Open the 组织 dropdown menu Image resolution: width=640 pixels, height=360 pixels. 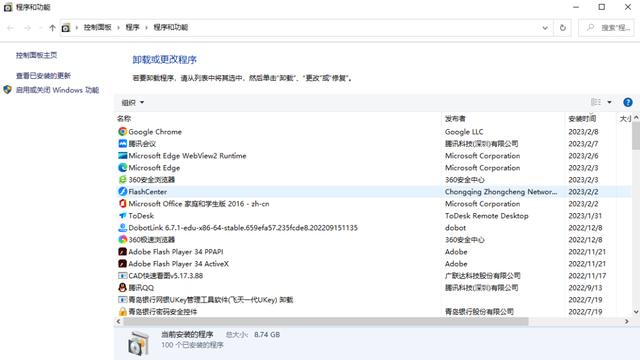[x=133, y=102]
